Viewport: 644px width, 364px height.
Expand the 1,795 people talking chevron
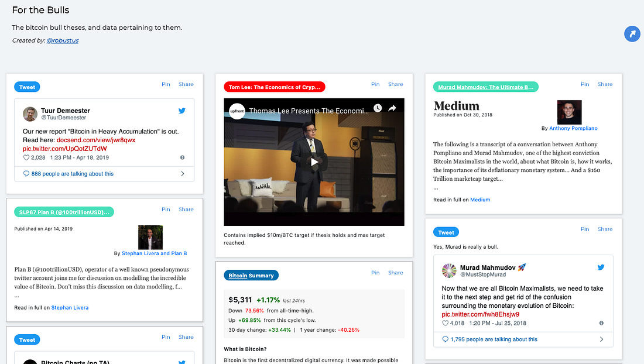tap(601, 339)
